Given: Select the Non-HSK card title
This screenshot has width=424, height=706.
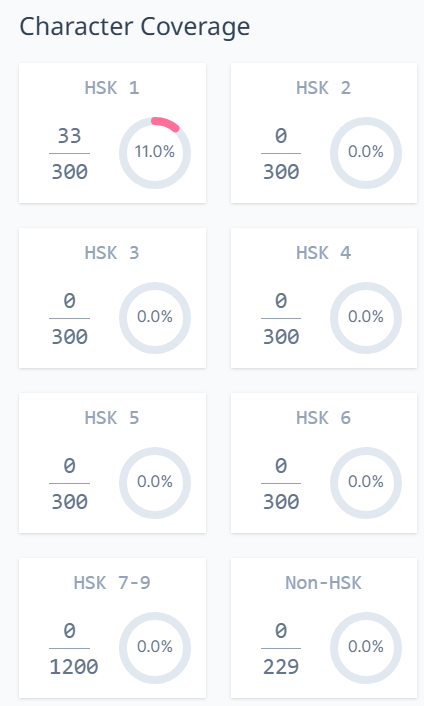Looking at the screenshot, I should click(324, 583).
